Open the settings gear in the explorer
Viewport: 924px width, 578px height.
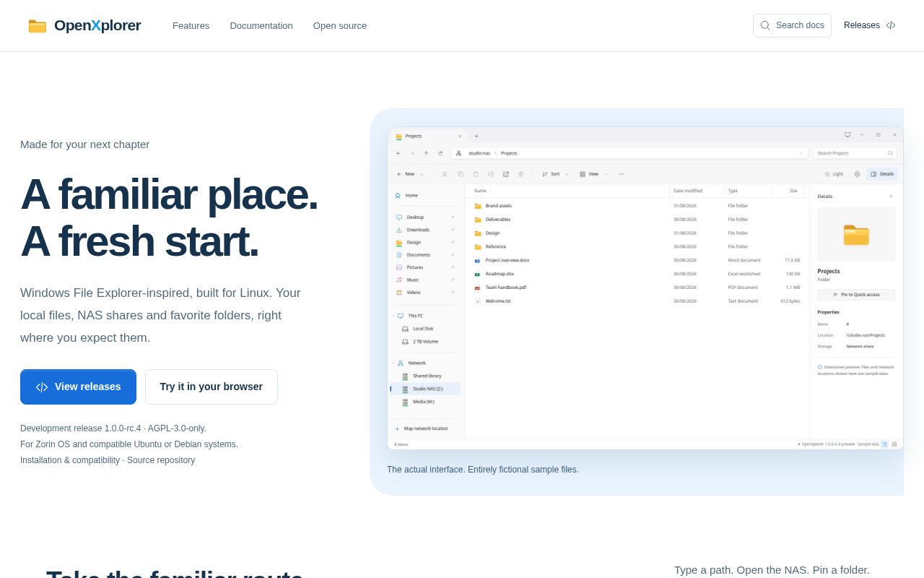tap(858, 174)
